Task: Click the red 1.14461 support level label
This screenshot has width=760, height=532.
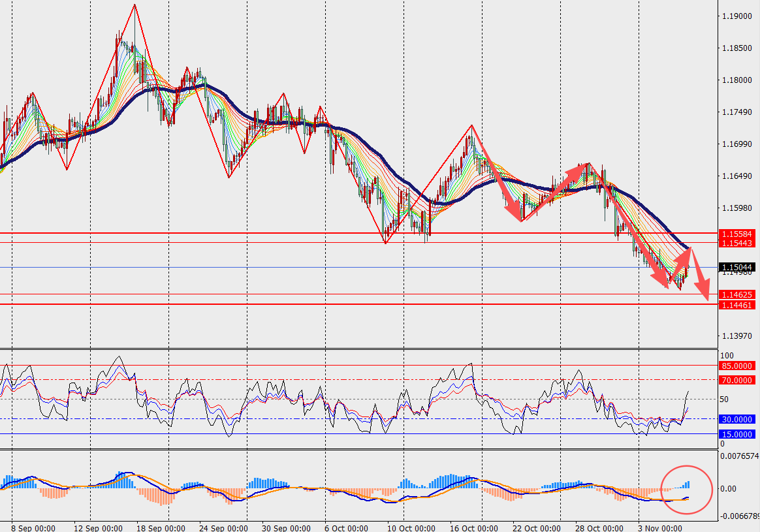Action: tap(736, 305)
